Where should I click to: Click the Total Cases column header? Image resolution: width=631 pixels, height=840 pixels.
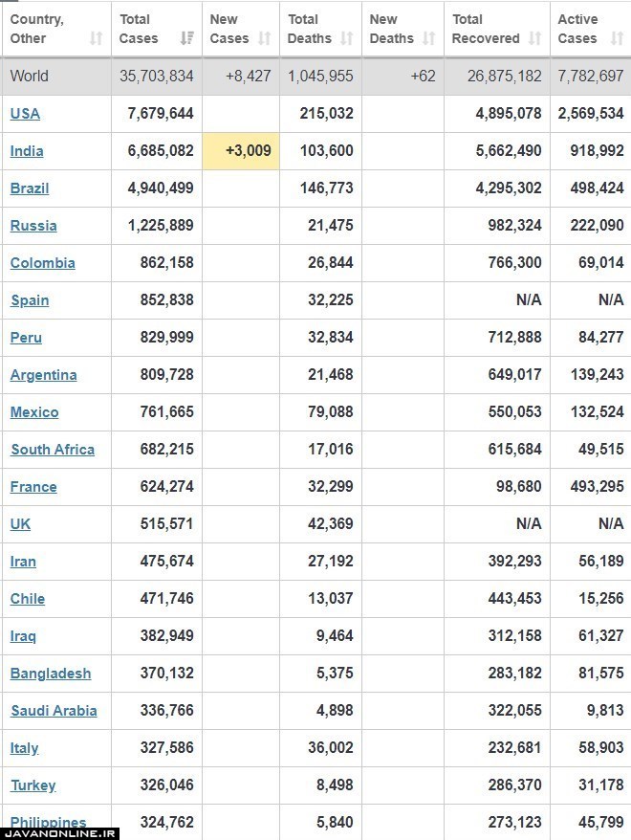click(157, 29)
